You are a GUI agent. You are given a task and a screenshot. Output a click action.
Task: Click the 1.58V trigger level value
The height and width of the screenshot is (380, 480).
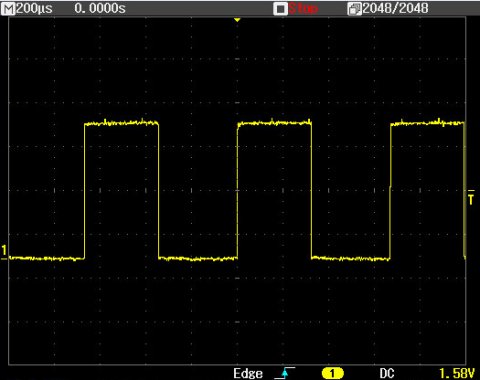coord(457,373)
